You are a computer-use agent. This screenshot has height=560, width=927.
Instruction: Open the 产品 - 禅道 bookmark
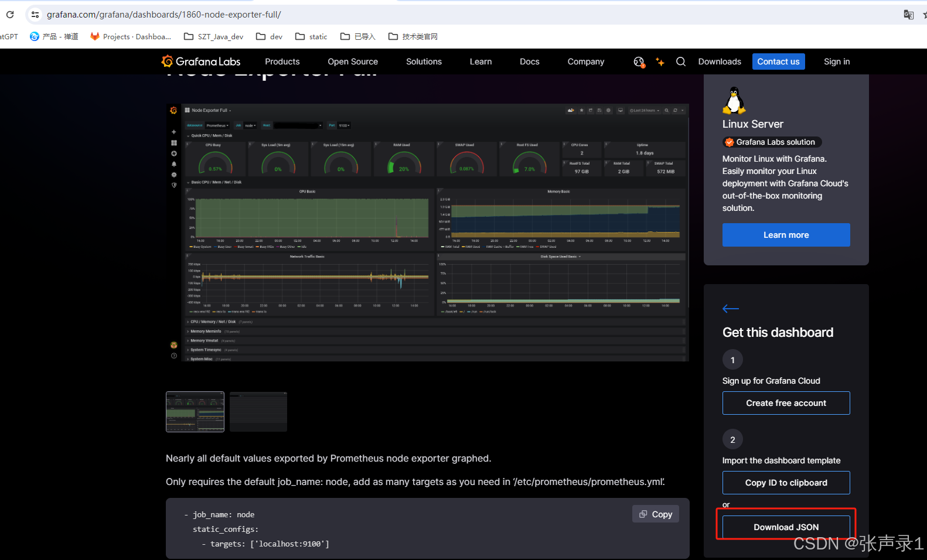[x=54, y=36]
